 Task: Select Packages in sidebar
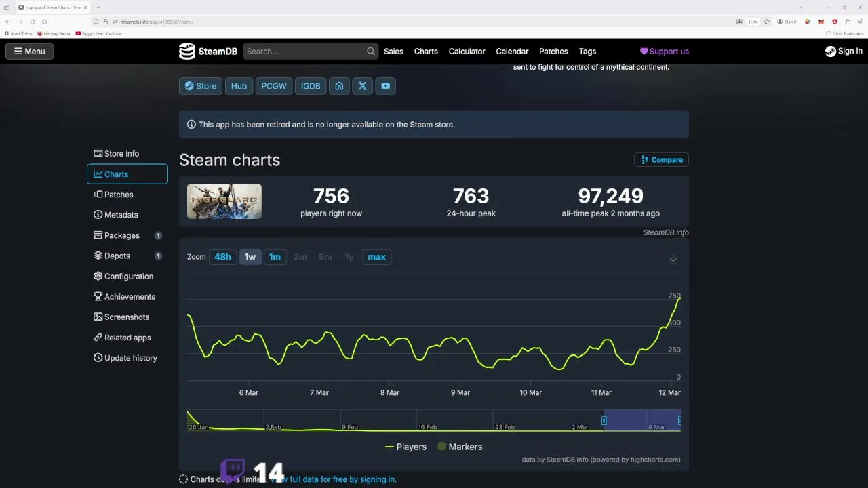pos(127,235)
